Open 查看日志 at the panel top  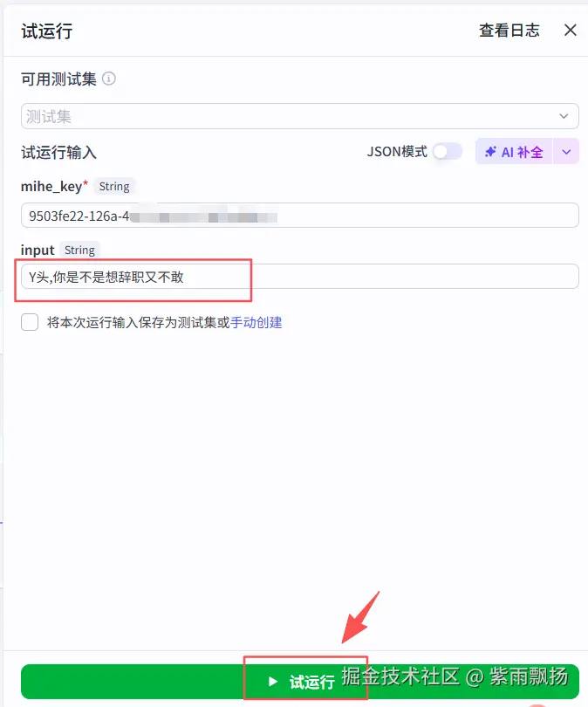click(509, 31)
